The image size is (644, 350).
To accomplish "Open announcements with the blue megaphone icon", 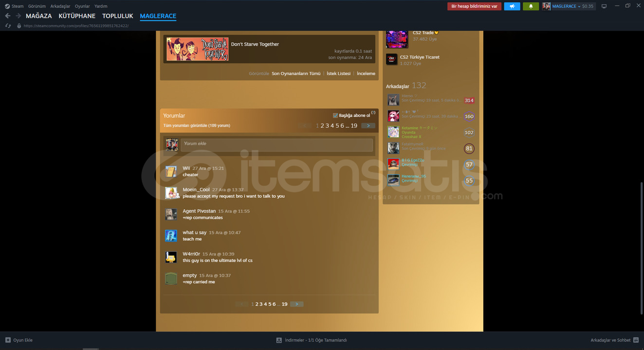I will pyautogui.click(x=512, y=6).
